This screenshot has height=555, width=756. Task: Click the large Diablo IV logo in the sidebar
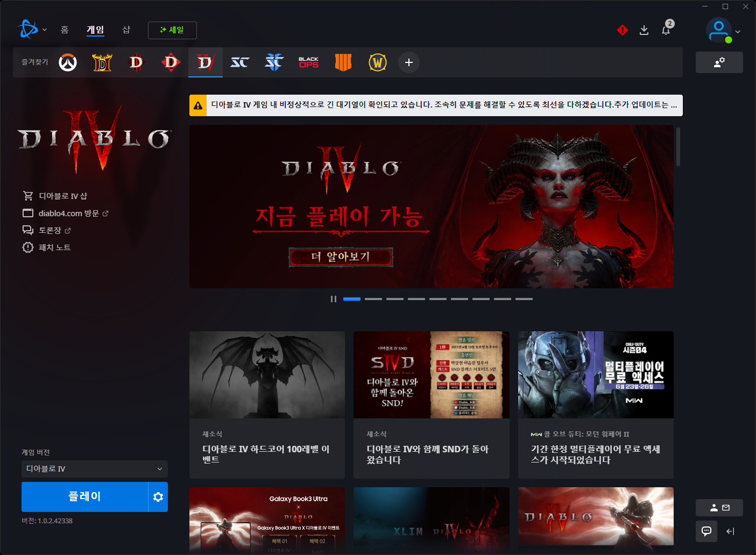95,139
